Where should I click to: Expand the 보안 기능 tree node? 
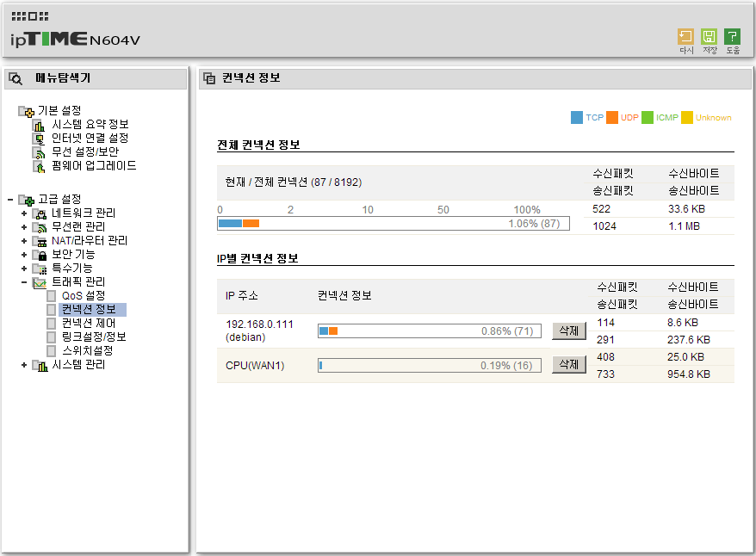coord(23,255)
